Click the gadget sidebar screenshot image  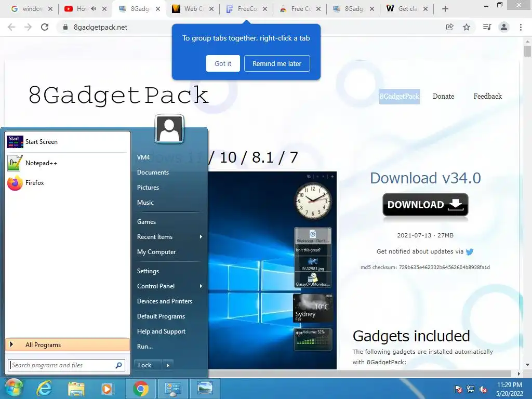click(272, 270)
